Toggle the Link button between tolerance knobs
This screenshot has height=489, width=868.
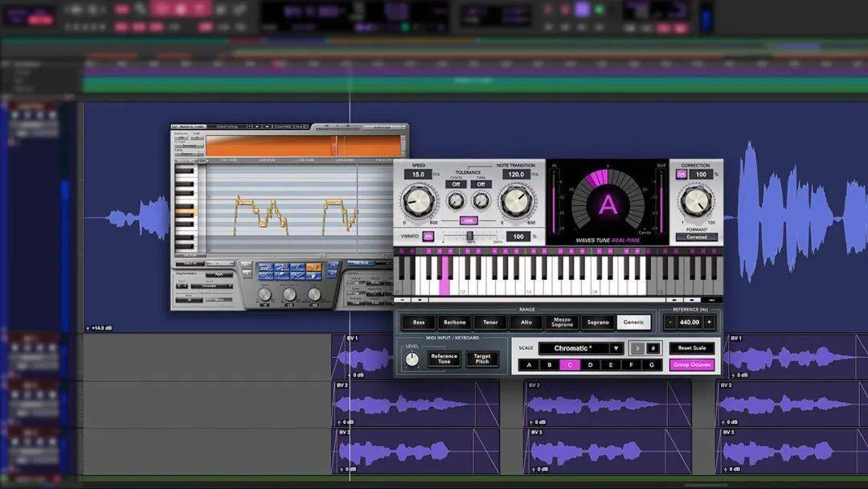click(x=469, y=220)
